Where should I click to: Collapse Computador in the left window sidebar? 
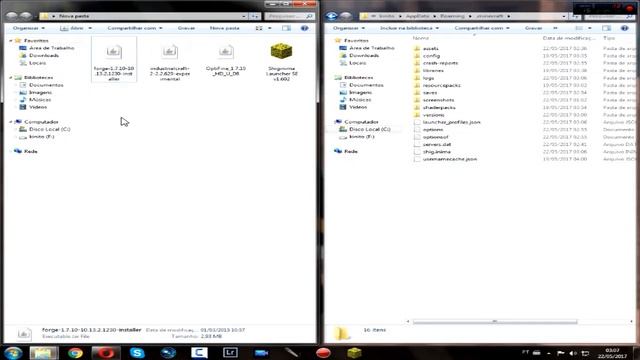pos(11,122)
